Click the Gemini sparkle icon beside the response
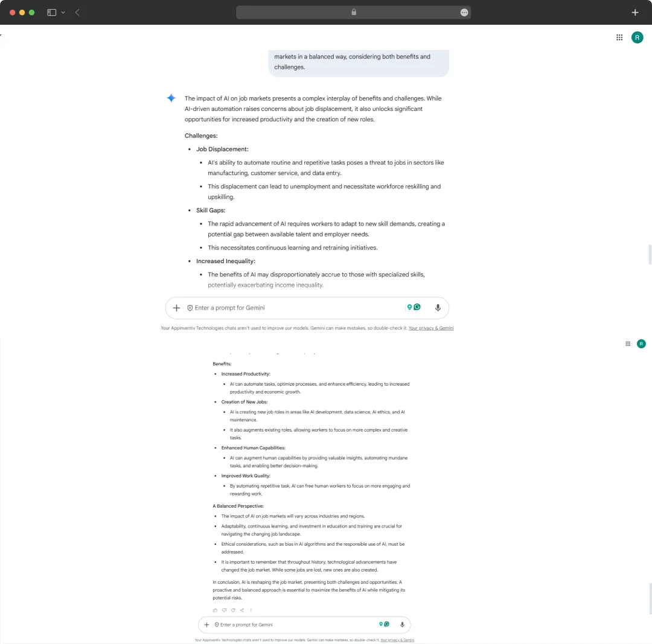Viewport: 652px width, 644px height. (171, 98)
